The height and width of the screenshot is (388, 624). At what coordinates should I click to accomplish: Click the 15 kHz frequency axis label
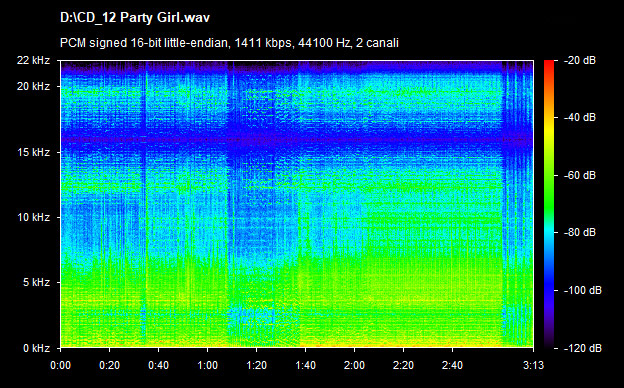33,152
